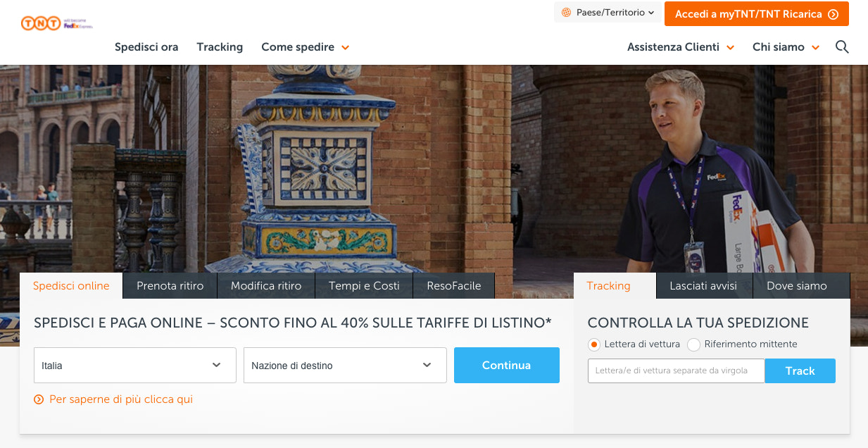The image size is (868, 448).
Task: Open the Lasciati avvisi tab
Action: coord(703,286)
